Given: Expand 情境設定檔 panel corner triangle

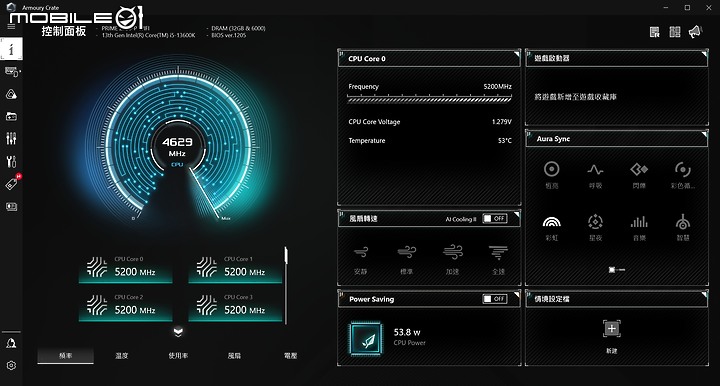Looking at the screenshot, I should point(704,294).
